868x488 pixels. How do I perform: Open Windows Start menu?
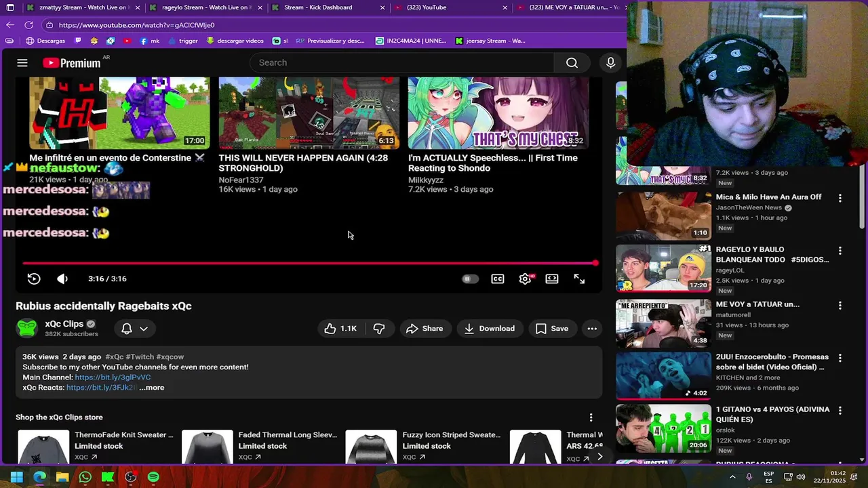(16, 477)
